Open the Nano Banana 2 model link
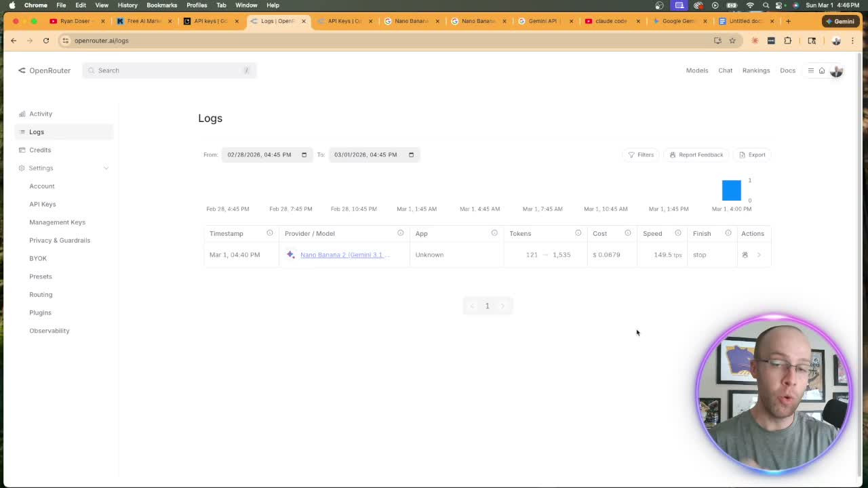This screenshot has width=868, height=488. [345, 255]
